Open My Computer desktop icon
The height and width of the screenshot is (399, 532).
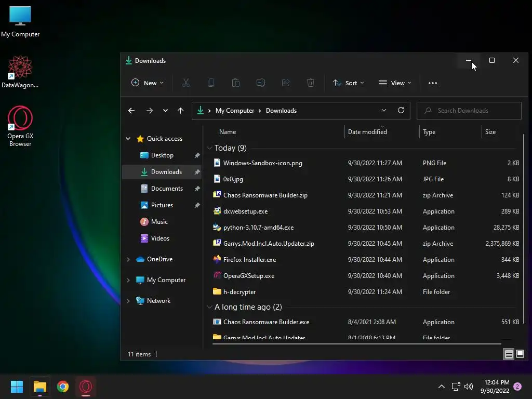(x=20, y=22)
